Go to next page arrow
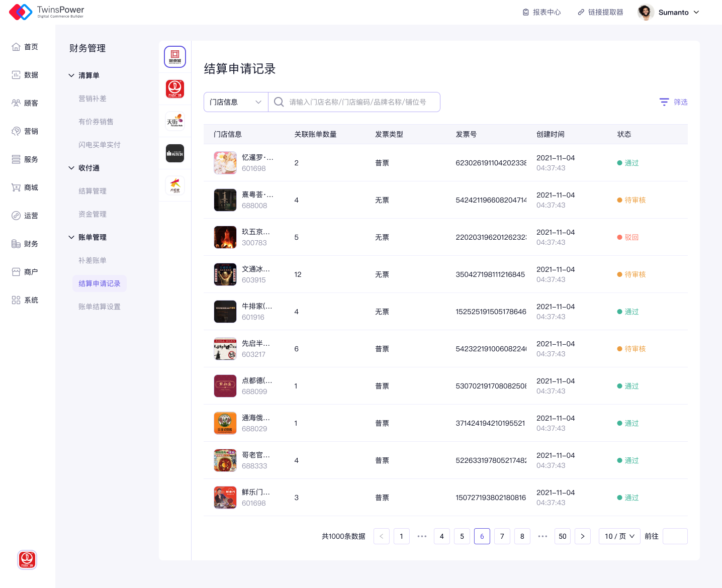Image resolution: width=722 pixels, height=588 pixels. coord(582,536)
